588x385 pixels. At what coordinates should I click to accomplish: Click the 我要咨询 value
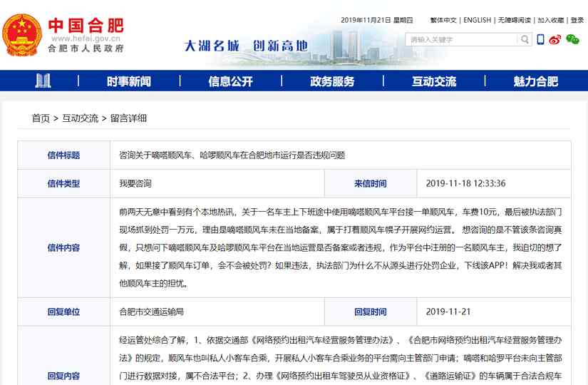135,183
